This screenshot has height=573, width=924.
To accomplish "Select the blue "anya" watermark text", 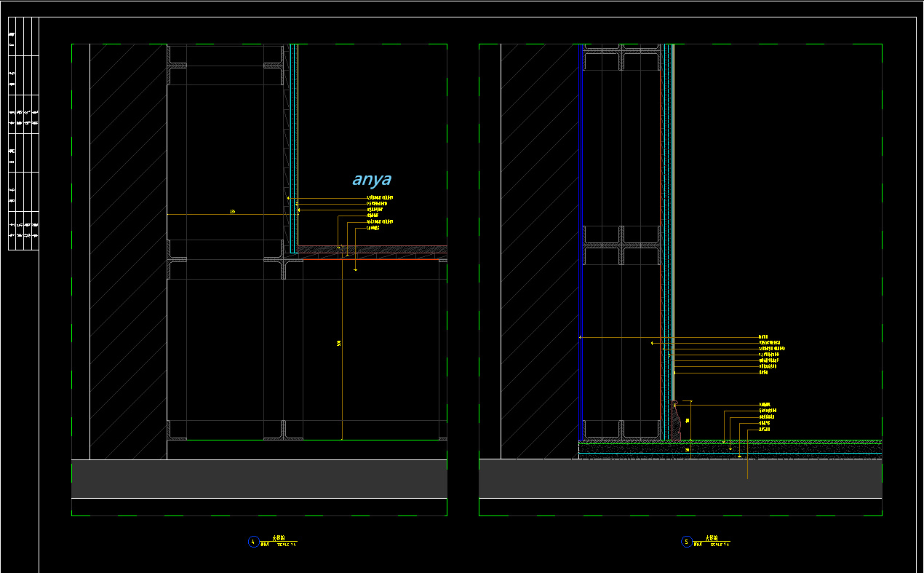I will pyautogui.click(x=372, y=179).
